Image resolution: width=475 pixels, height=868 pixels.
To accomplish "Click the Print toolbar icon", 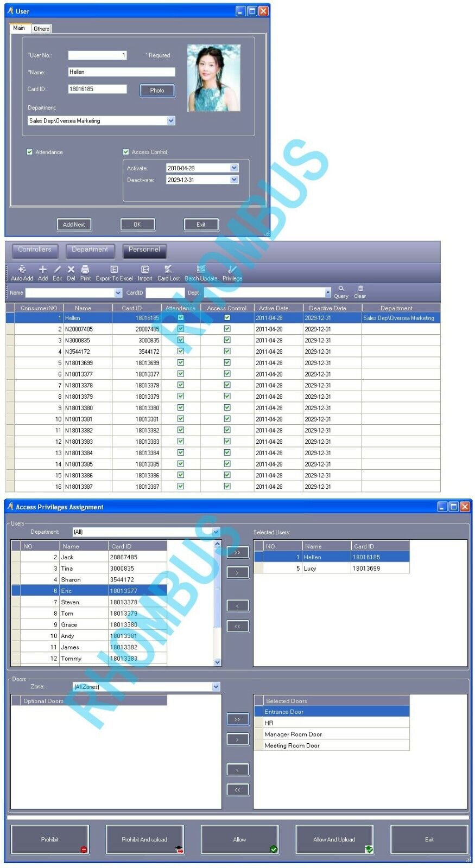I will 85,270.
